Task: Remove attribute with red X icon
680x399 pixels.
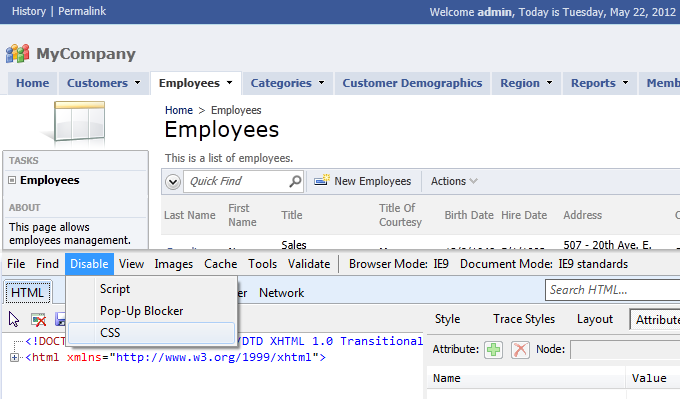Action: tap(520, 350)
